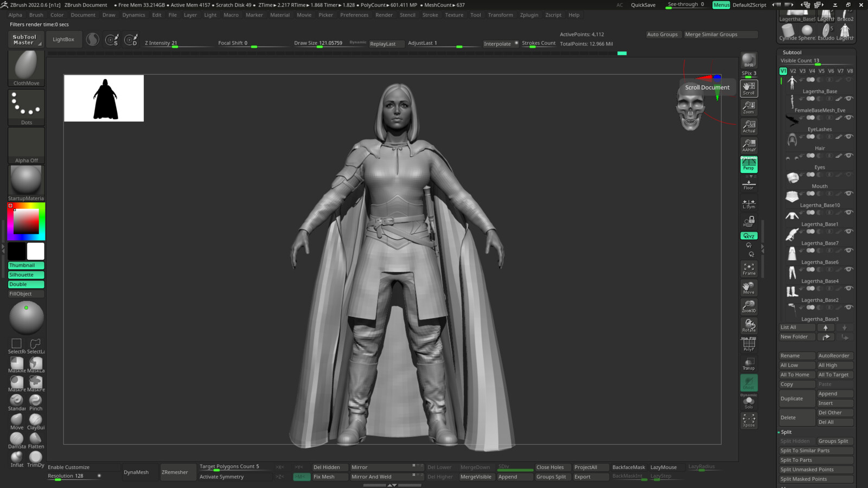Toggle the Floor grid
This screenshot has width=868, height=488.
pos(749,183)
